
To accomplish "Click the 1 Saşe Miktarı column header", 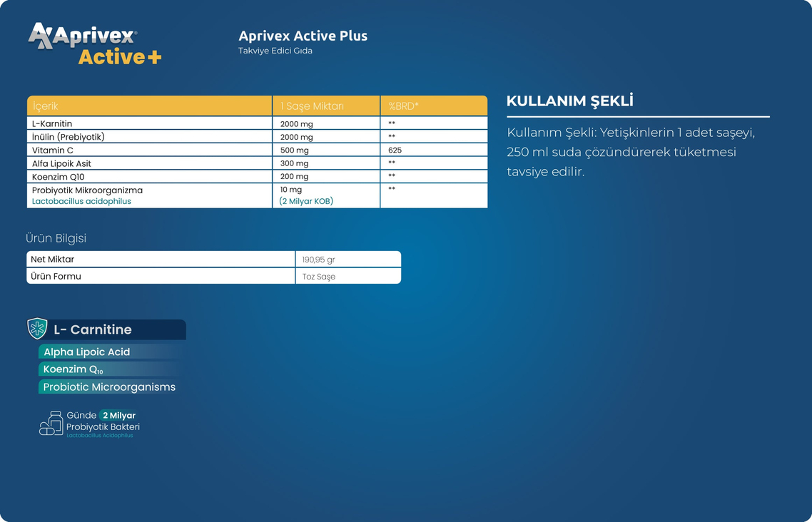I will coord(312,106).
